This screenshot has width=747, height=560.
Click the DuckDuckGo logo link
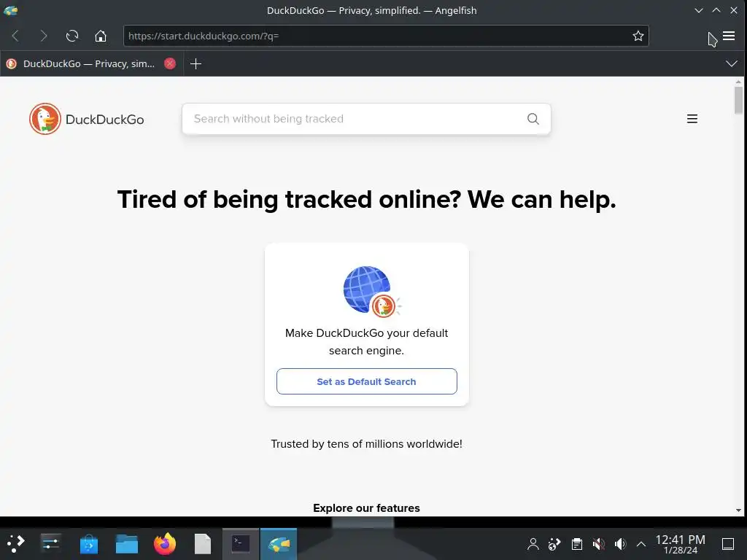[x=86, y=119]
